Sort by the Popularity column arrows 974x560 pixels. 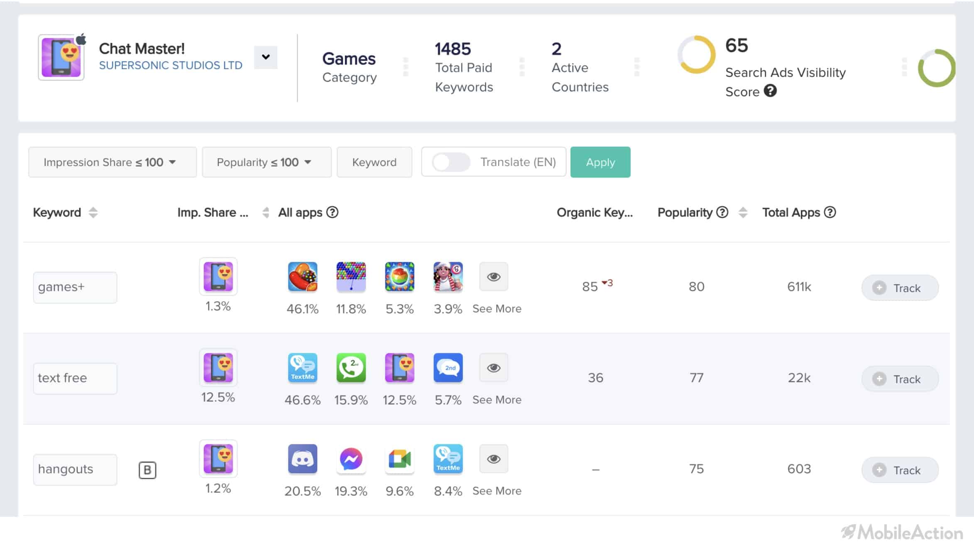743,212
